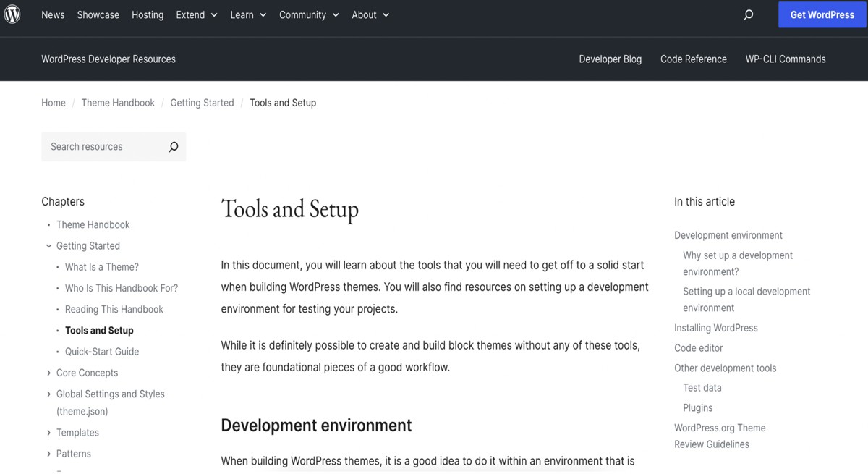
Task: Click Getting Started in the breadcrumb
Action: pyautogui.click(x=202, y=103)
